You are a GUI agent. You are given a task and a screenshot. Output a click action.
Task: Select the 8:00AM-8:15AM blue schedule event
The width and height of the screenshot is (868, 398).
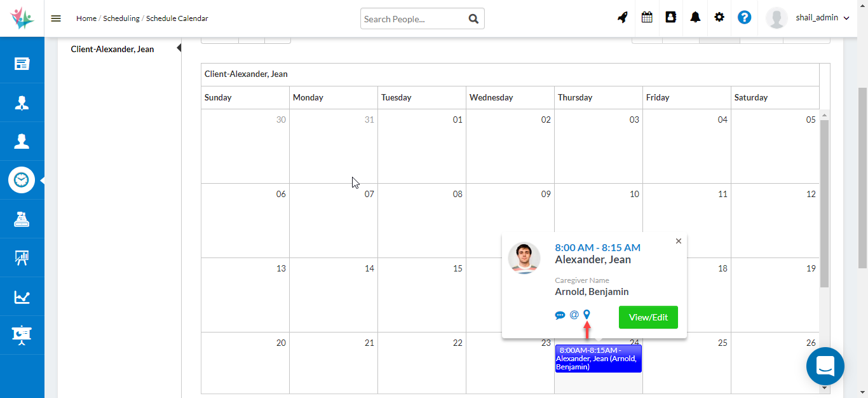coord(598,359)
